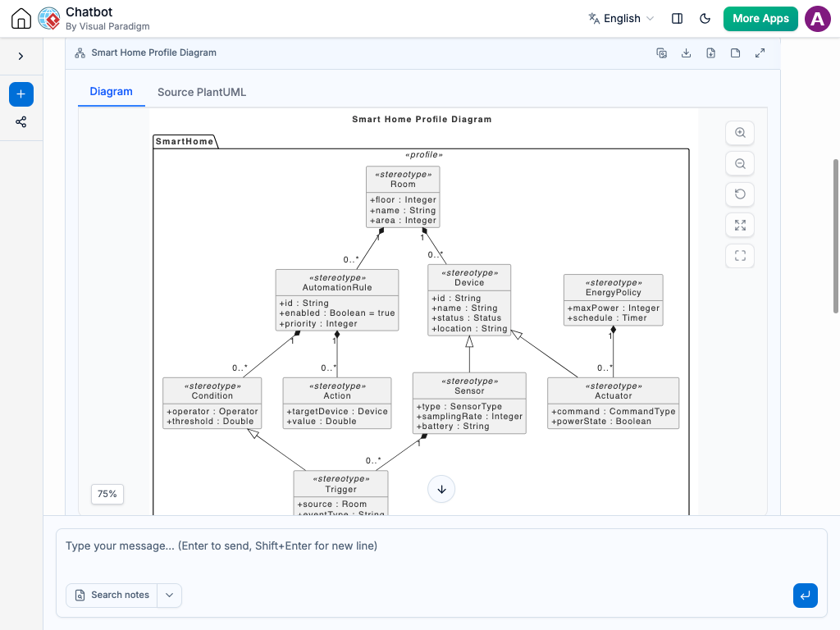Reset diagram view rotation icon

click(x=740, y=194)
